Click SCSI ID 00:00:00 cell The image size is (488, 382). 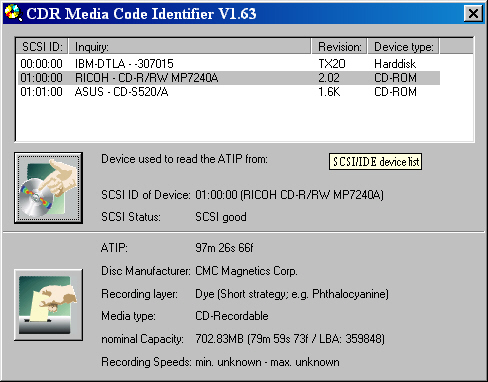[x=41, y=64]
